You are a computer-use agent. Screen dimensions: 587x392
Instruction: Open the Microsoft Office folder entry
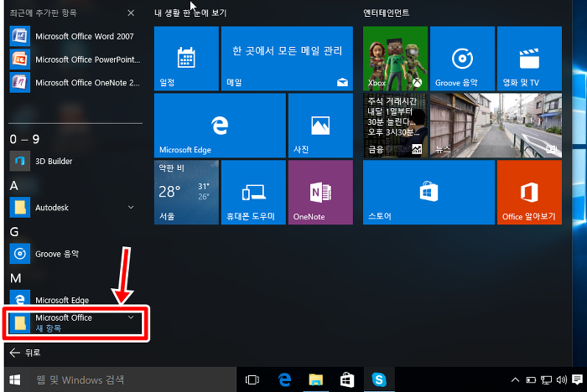coord(75,323)
